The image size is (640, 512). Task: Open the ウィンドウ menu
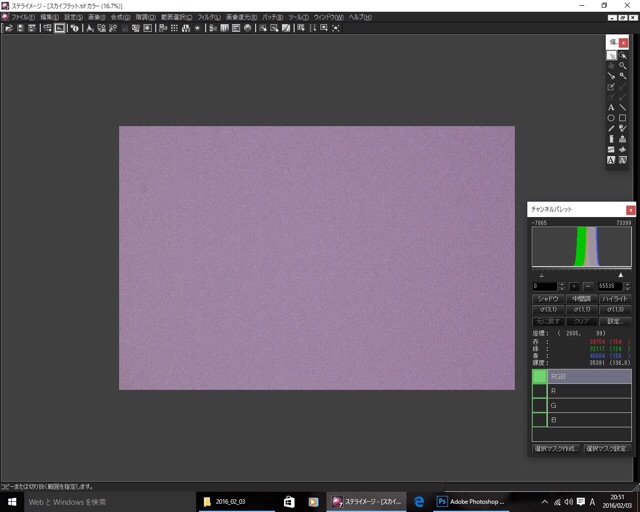point(329,17)
